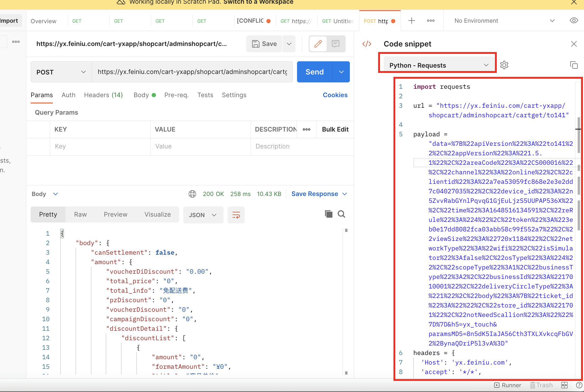Open the help icon in status bar
The height and width of the screenshot is (392, 584).
coord(579,385)
